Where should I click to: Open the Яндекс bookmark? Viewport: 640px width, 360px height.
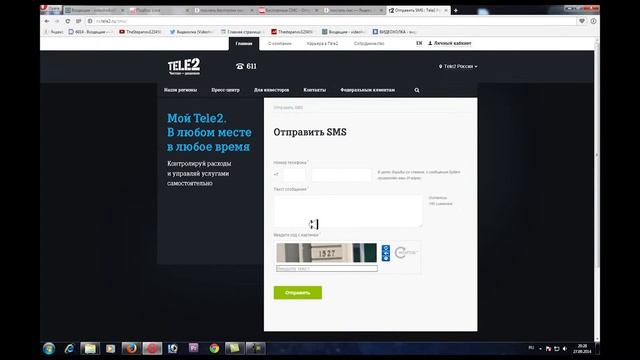click(x=53, y=32)
